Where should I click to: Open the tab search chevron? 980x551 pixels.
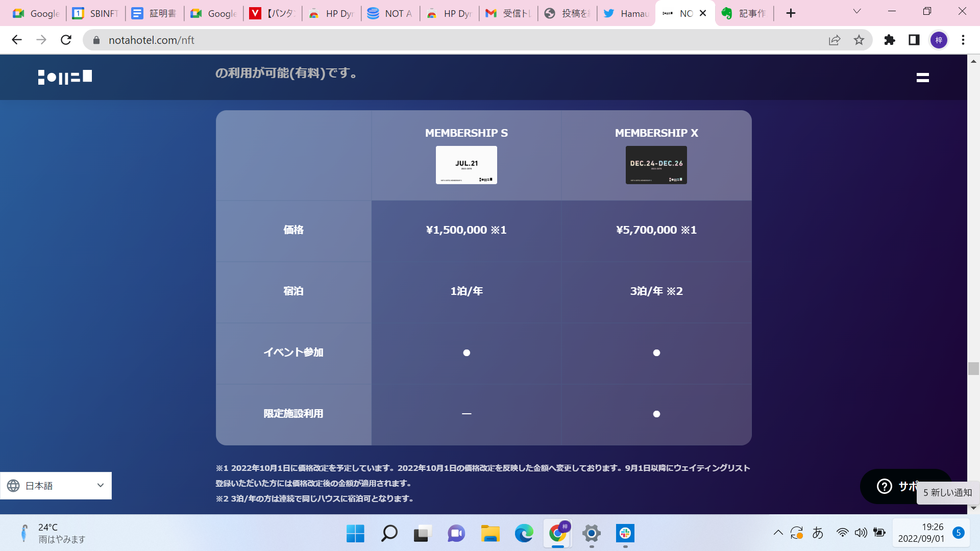[x=857, y=12]
